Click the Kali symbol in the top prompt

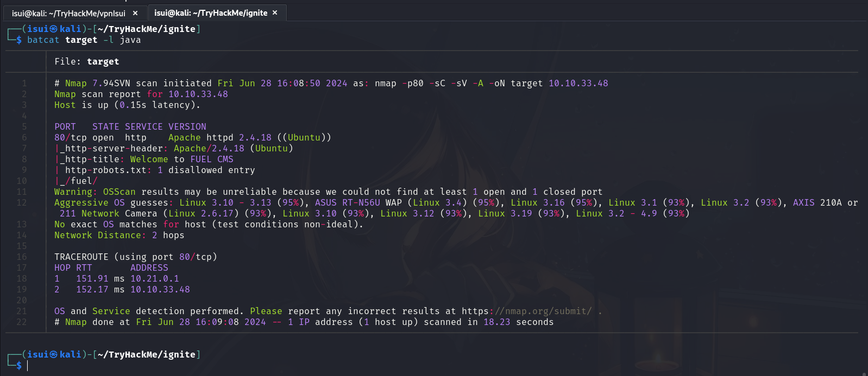click(54, 29)
